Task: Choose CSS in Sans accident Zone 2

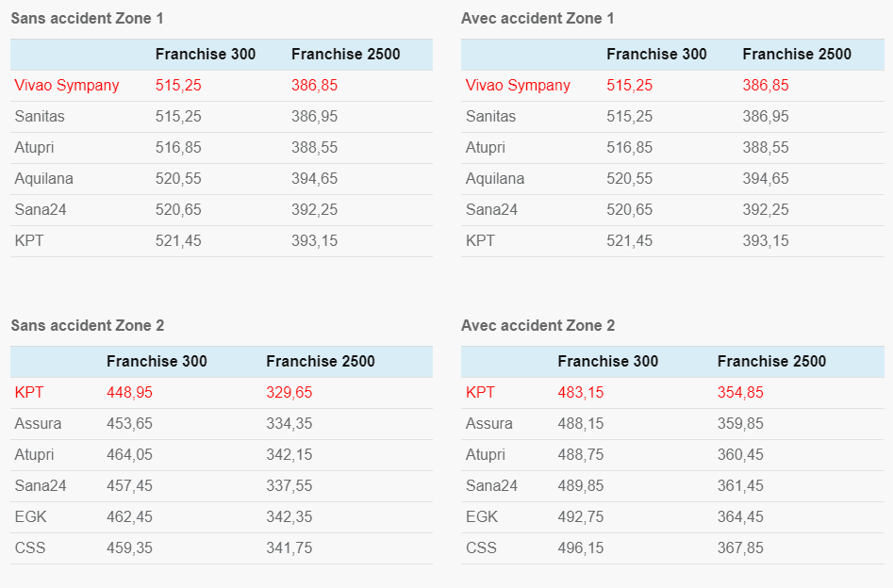Action: pos(29,547)
